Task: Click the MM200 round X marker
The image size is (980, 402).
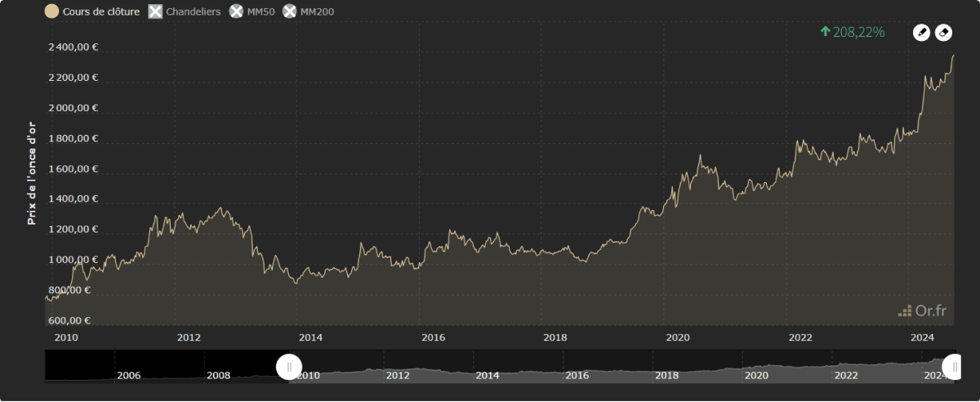Action: 290,11
